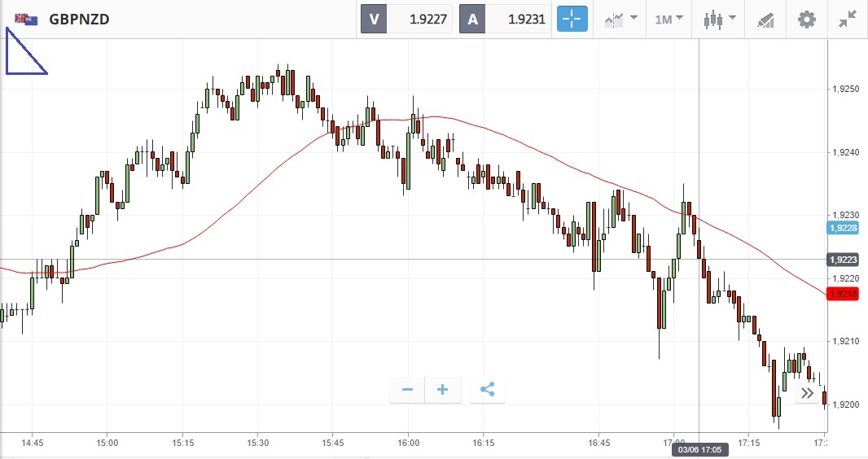Click the GBP/NZD flag icon
Screen dimensions: 868x459
click(x=26, y=19)
